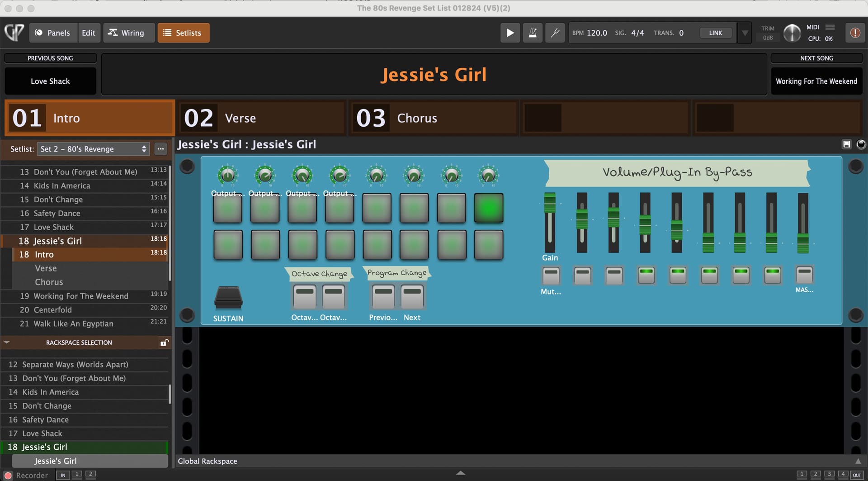Click the red alert panic icon
Viewport: 868px width, 481px height.
click(854, 33)
